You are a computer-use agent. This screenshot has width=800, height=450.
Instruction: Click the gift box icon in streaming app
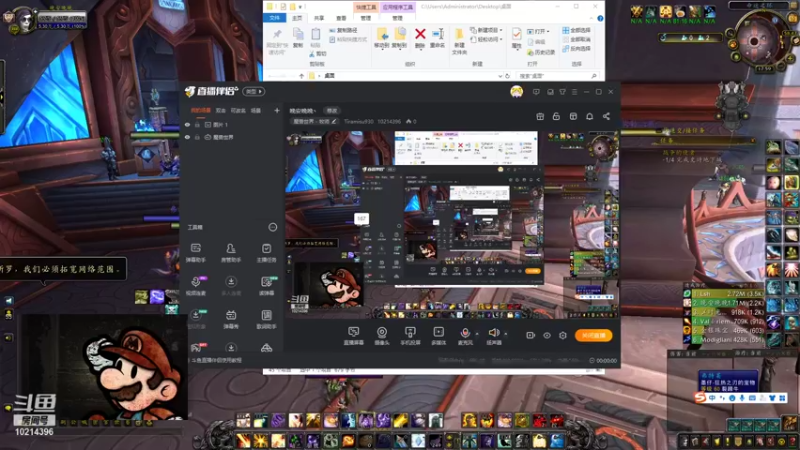point(540,116)
